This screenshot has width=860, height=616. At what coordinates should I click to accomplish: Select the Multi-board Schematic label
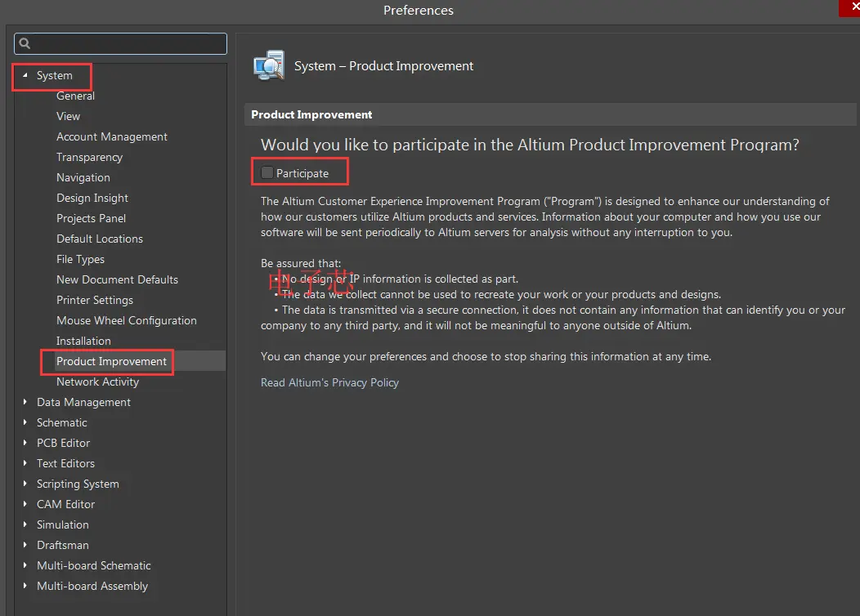coord(94,565)
